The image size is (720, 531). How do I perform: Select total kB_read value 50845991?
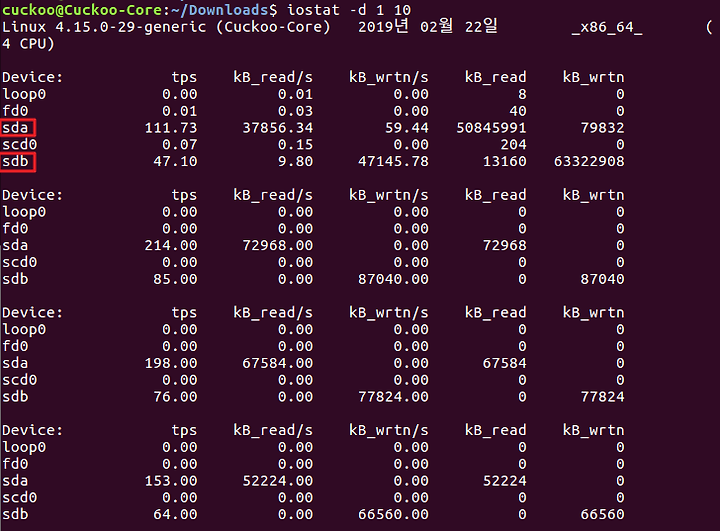click(x=491, y=128)
